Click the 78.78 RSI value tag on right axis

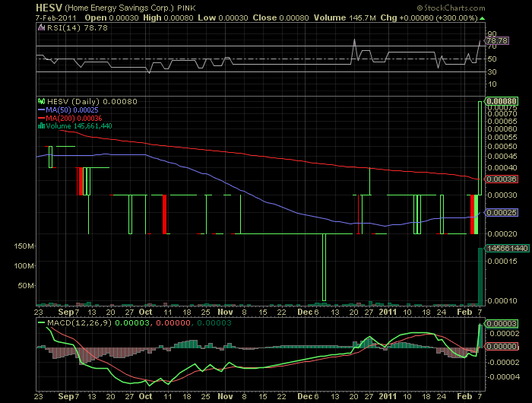coord(497,41)
